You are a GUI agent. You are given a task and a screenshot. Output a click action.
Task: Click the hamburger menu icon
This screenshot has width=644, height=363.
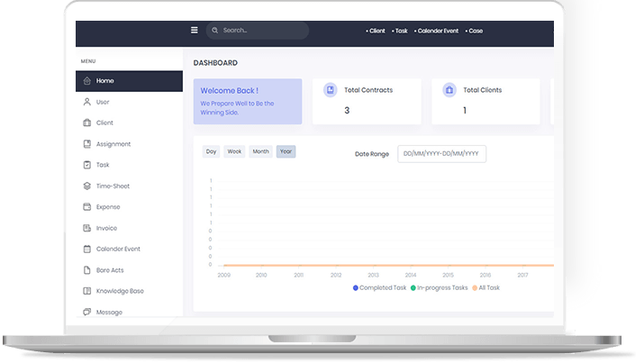coord(194,30)
